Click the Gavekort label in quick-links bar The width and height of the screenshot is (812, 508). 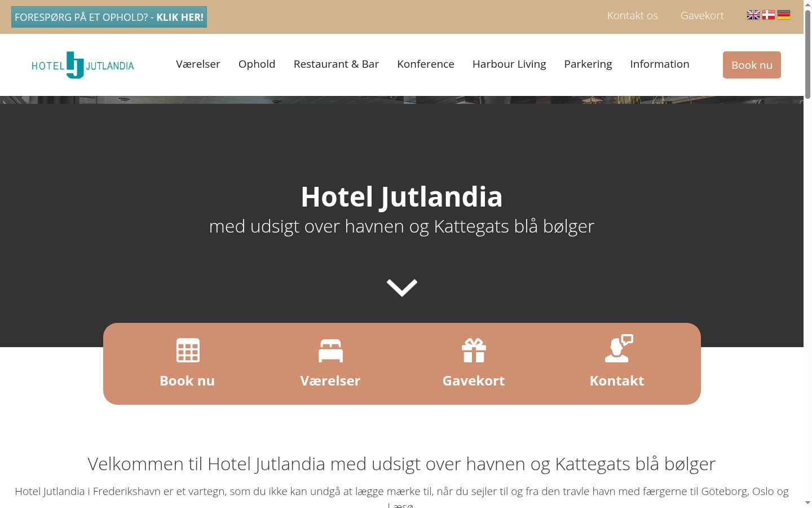(474, 381)
